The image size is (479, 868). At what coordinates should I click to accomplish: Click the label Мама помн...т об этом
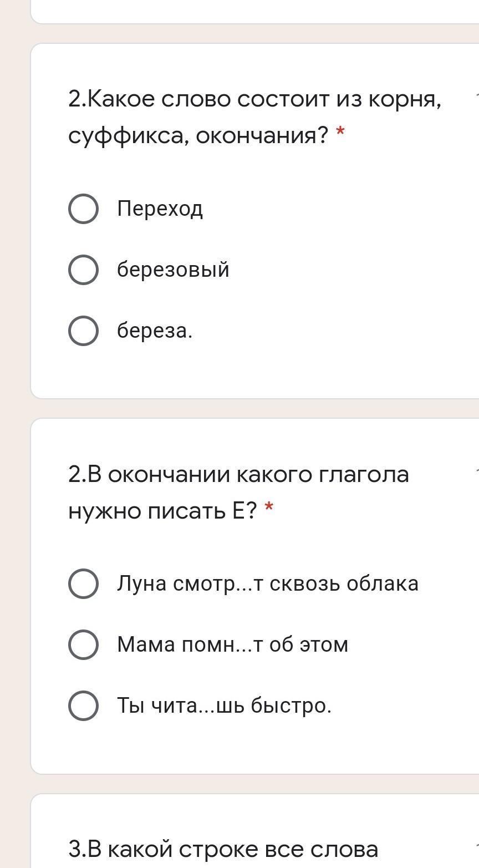click(233, 644)
